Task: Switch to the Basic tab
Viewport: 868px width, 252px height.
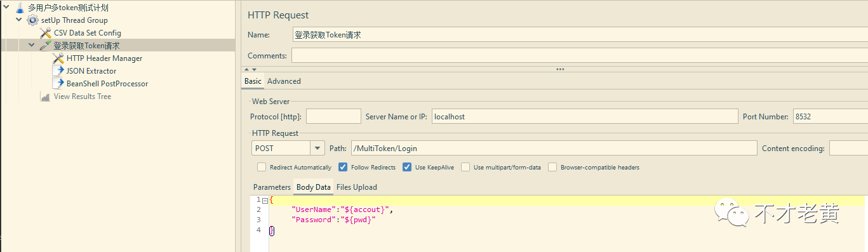Action: click(x=253, y=81)
